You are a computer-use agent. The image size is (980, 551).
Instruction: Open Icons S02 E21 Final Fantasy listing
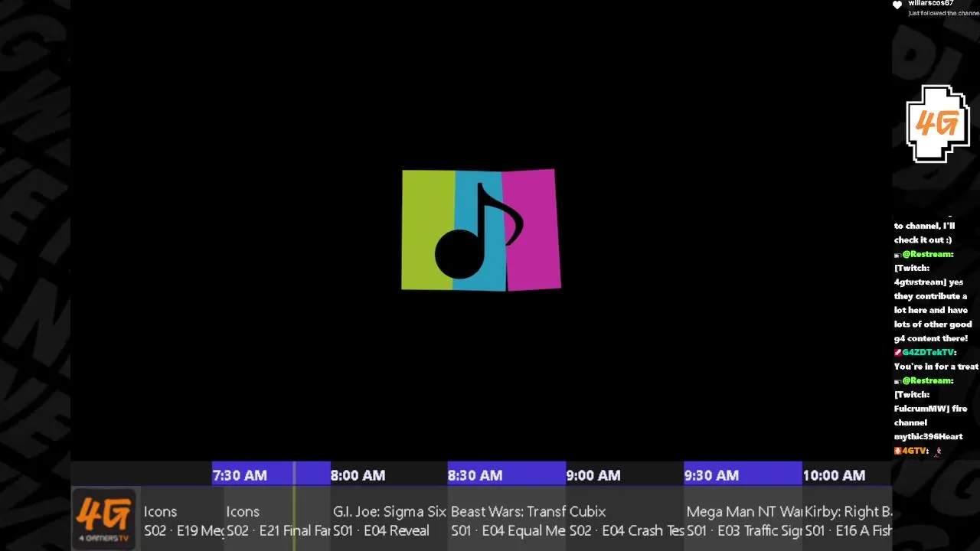277,520
